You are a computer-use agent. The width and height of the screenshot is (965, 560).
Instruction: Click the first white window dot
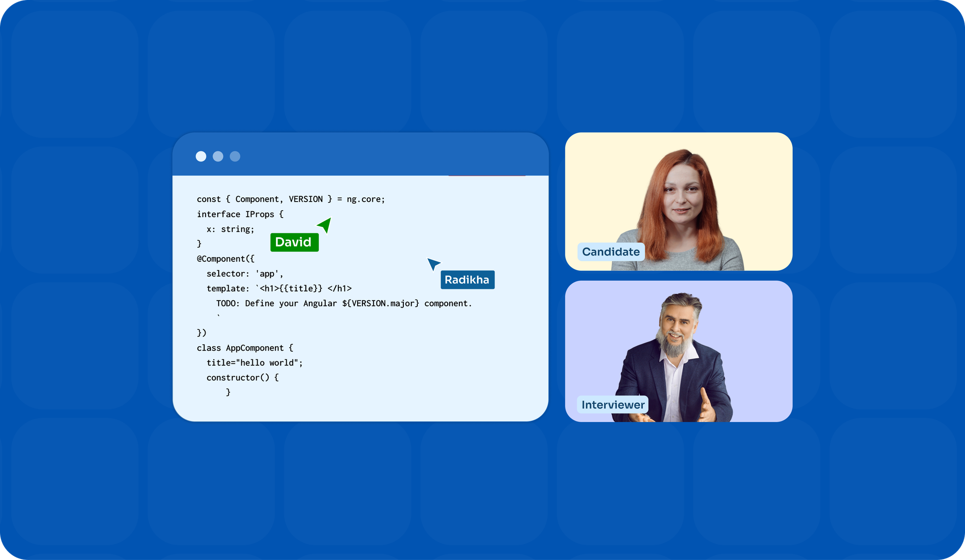click(201, 156)
